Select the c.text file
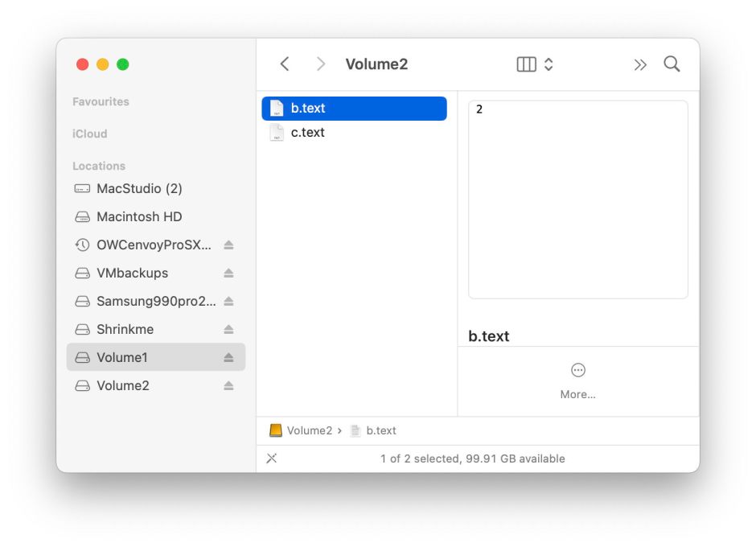The width and height of the screenshot is (756, 547). pos(307,133)
